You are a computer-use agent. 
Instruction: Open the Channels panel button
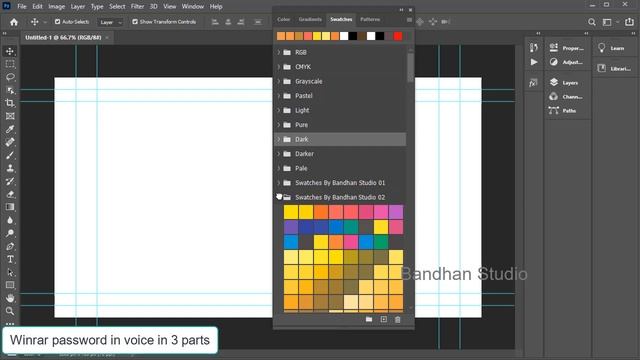point(567,97)
